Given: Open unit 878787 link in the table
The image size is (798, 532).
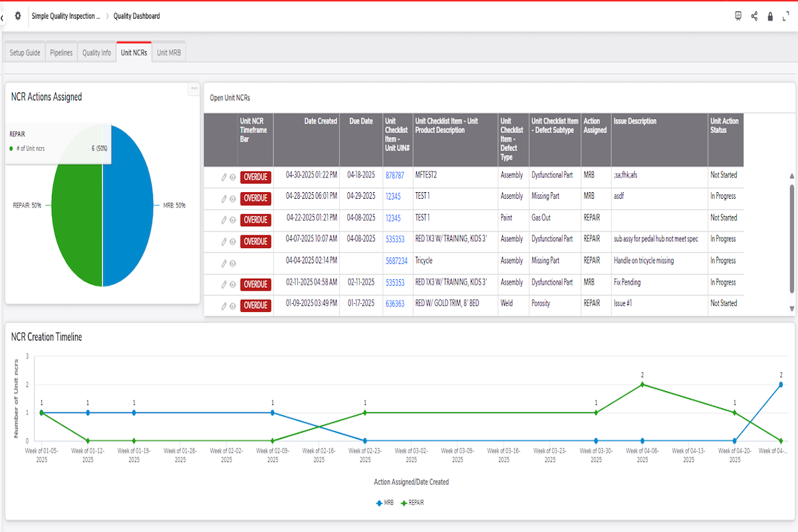Looking at the screenshot, I should [x=394, y=175].
